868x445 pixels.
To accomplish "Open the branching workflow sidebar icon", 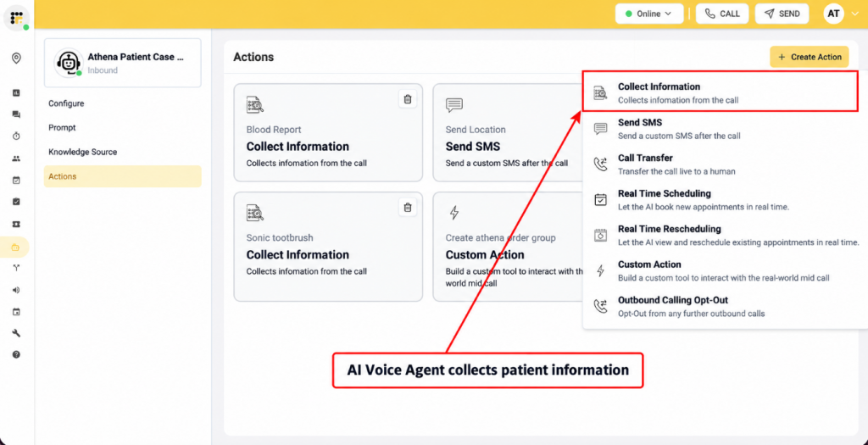I will coord(16,268).
